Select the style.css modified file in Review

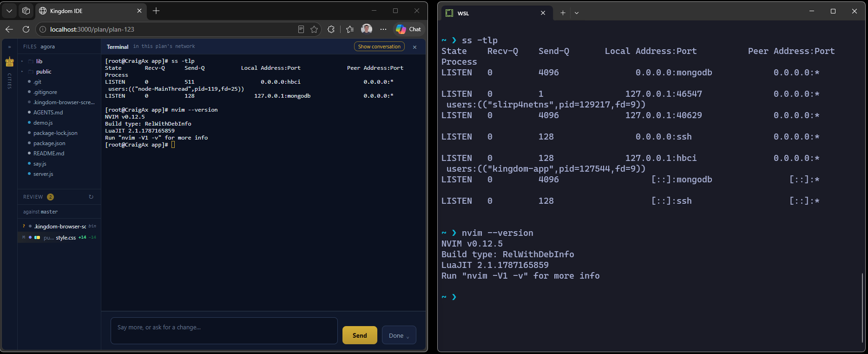point(59,237)
